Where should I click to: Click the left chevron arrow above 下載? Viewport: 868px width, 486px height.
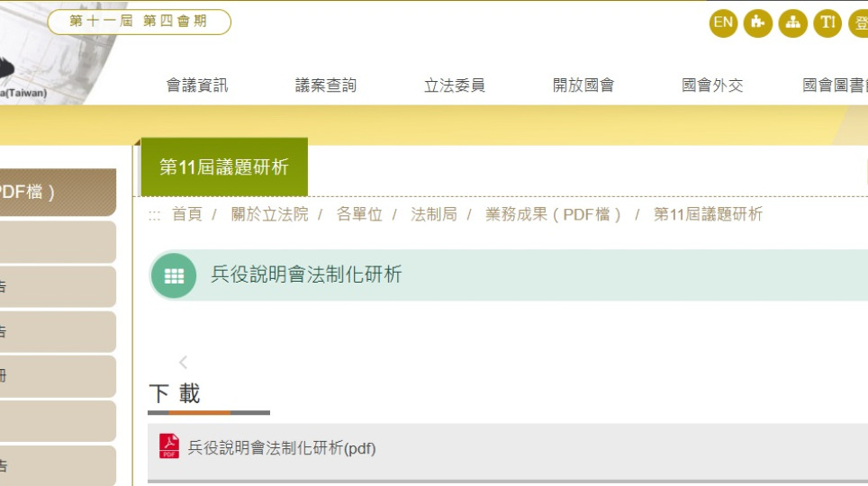coord(183,362)
